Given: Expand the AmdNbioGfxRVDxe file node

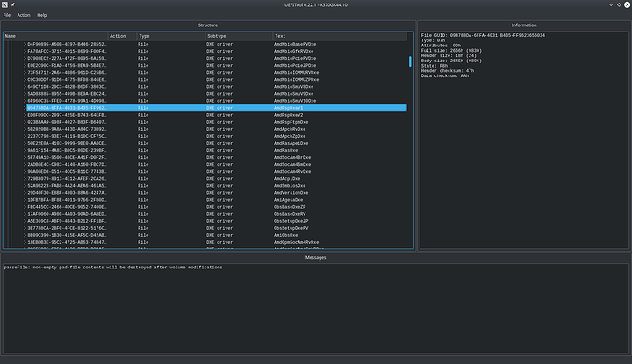Looking at the screenshot, I should [25, 52].
